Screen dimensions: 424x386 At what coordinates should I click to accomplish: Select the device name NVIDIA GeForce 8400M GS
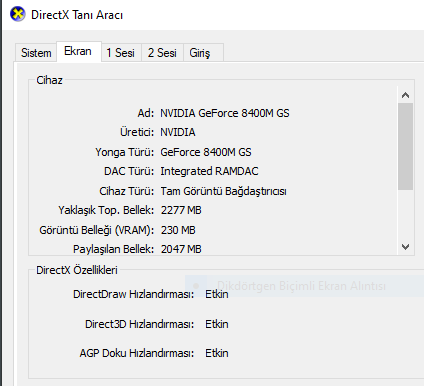225,113
